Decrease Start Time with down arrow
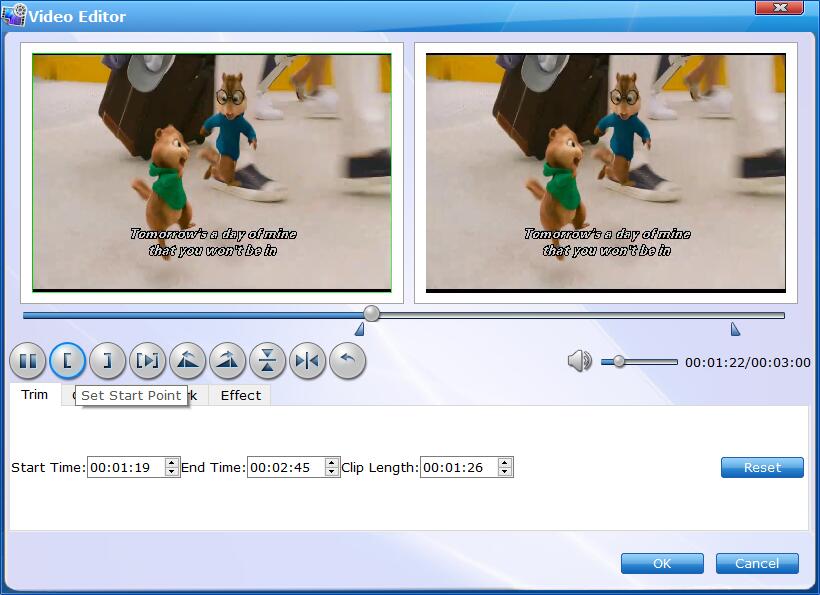 (172, 472)
